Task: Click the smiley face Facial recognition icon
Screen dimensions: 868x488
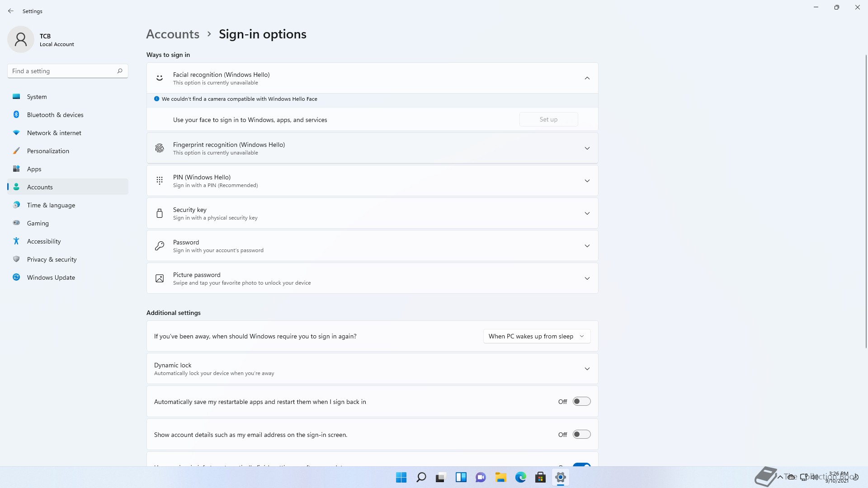Action: pos(160,78)
